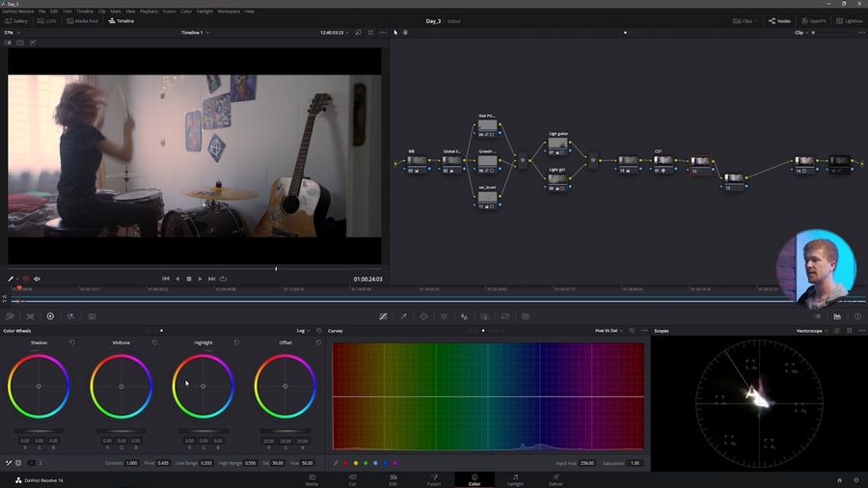Open project settings gear icon

(x=855, y=479)
